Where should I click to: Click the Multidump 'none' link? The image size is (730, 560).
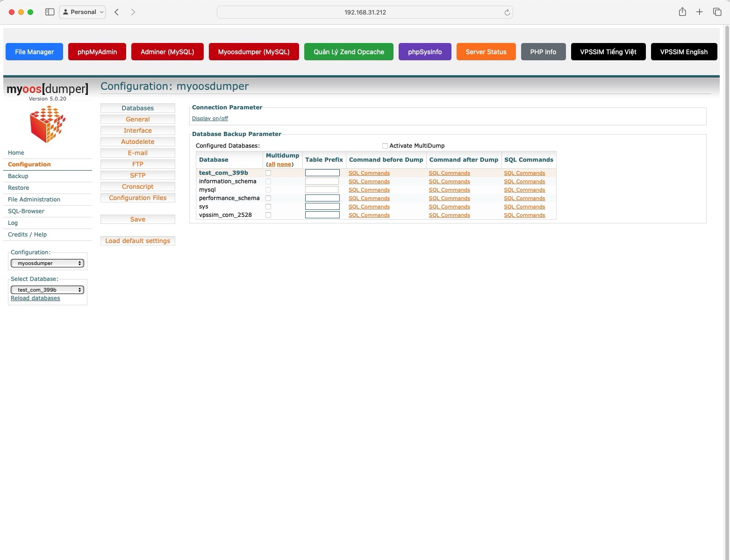pos(284,165)
